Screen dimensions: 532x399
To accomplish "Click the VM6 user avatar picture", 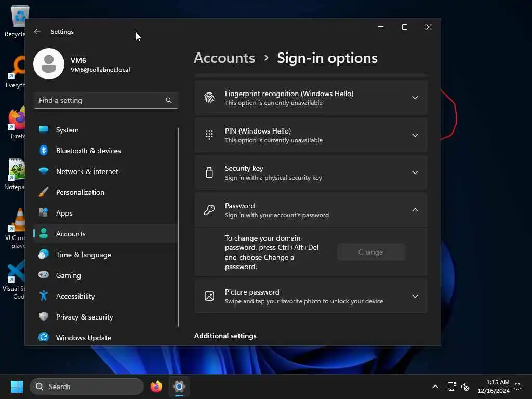I will click(x=49, y=64).
